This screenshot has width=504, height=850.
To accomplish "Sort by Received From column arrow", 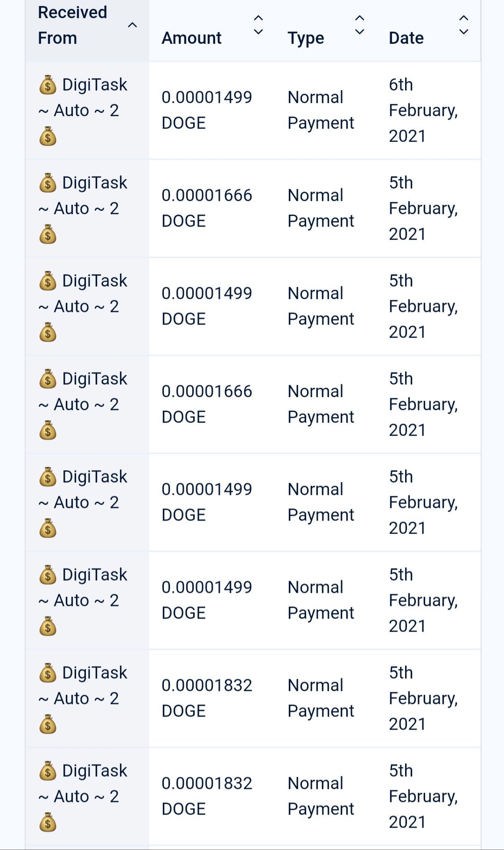I will pyautogui.click(x=133, y=25).
